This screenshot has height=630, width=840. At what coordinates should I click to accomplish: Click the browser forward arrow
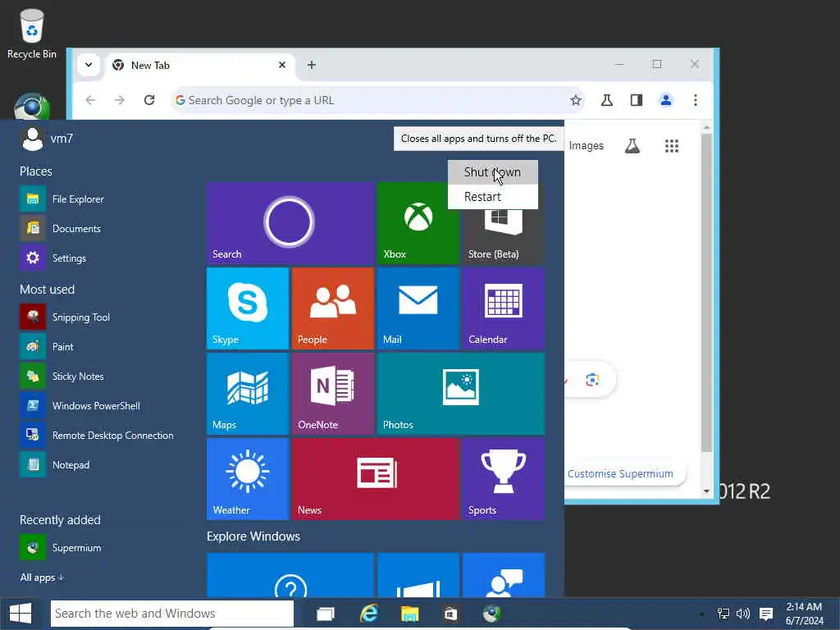pyautogui.click(x=120, y=100)
